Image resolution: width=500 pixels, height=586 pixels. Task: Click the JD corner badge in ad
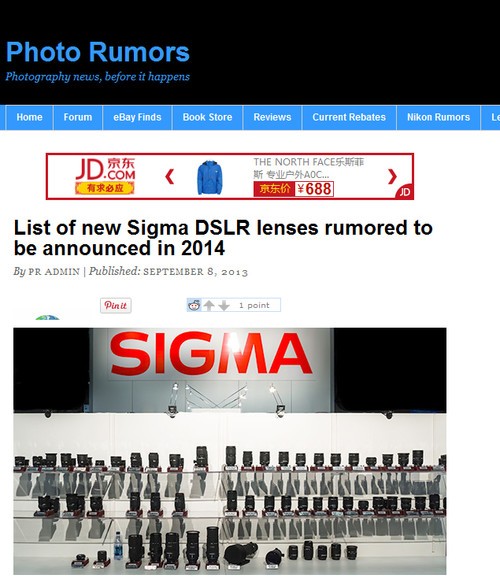405,191
